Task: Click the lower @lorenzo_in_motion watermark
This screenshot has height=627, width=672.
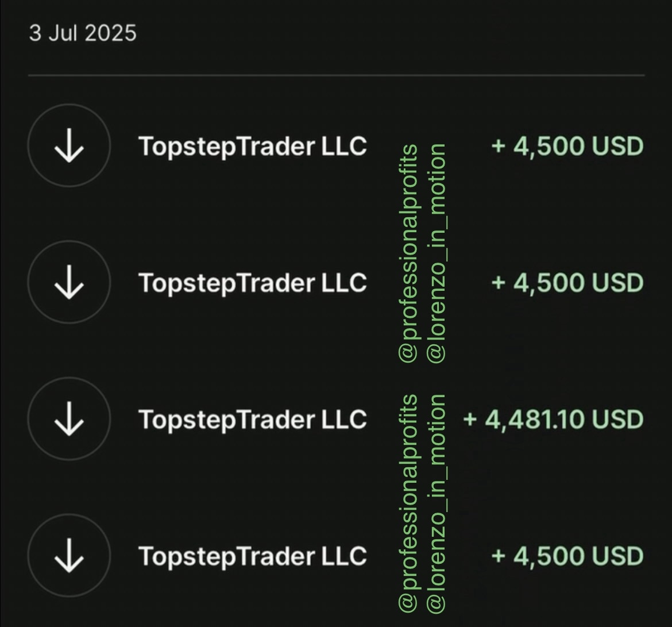Action: [437, 503]
